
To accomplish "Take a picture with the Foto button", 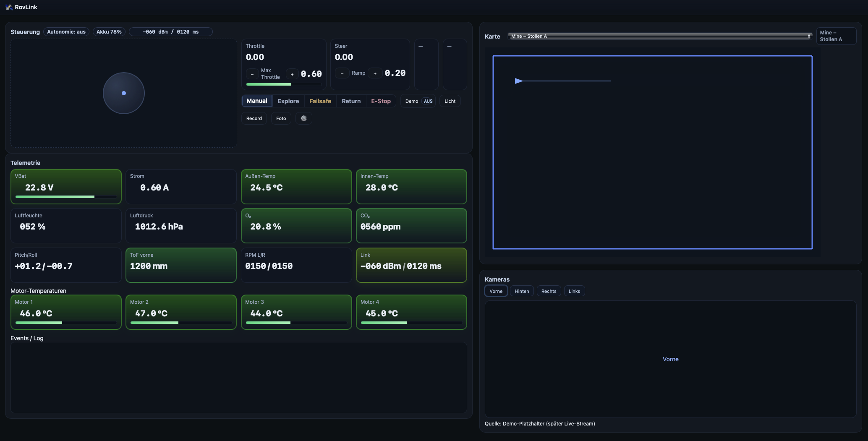I will tap(281, 118).
